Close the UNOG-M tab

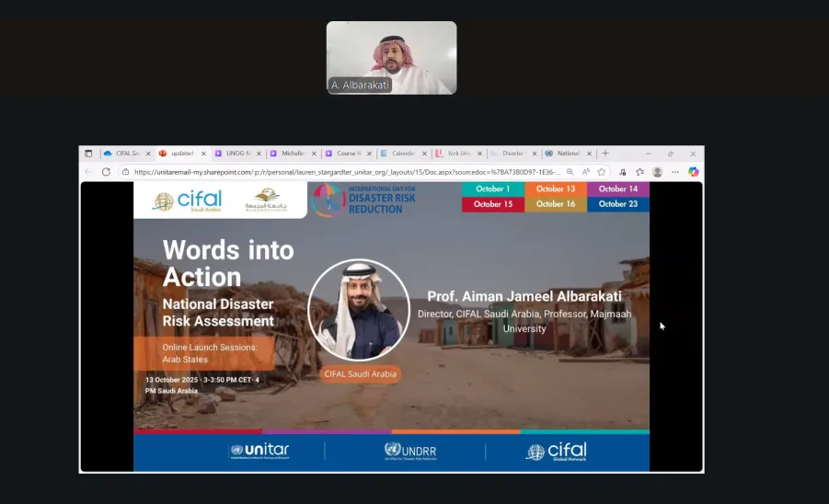pos(259,154)
